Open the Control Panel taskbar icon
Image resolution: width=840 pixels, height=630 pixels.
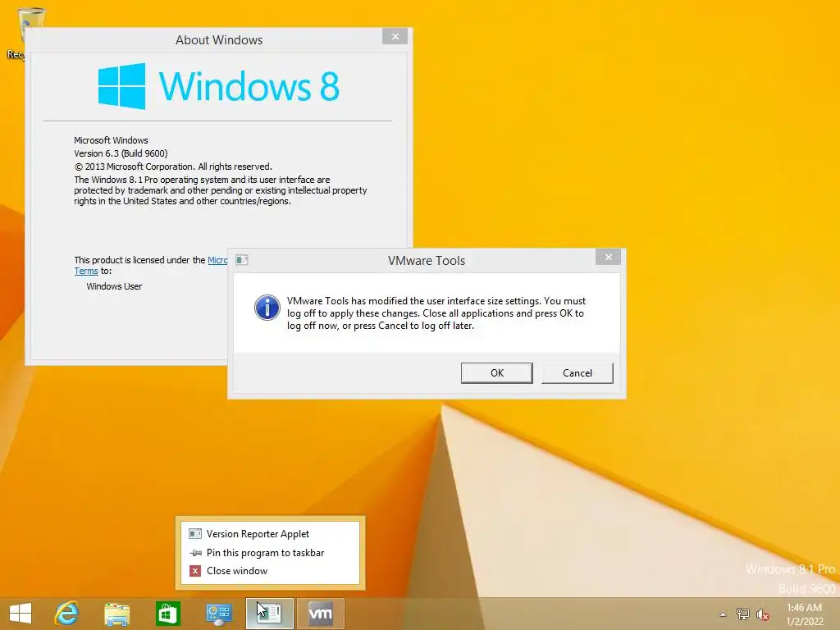(x=218, y=614)
